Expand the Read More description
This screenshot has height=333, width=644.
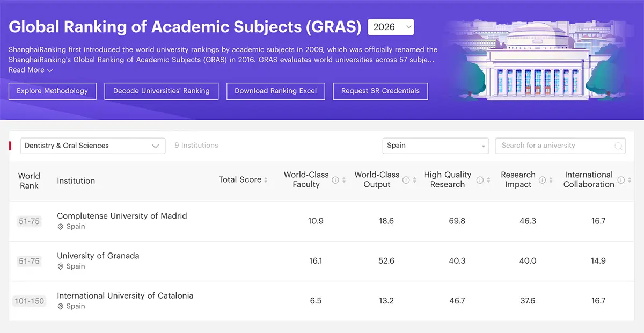[31, 70]
